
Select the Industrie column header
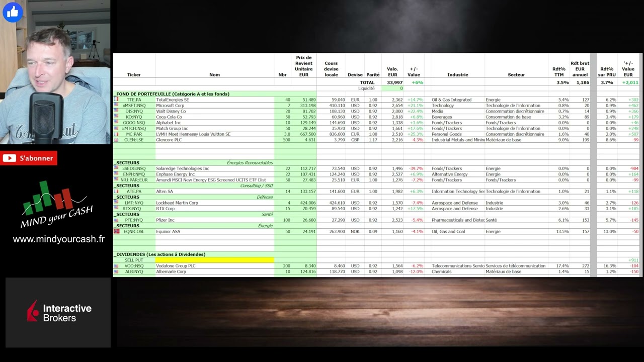click(457, 75)
